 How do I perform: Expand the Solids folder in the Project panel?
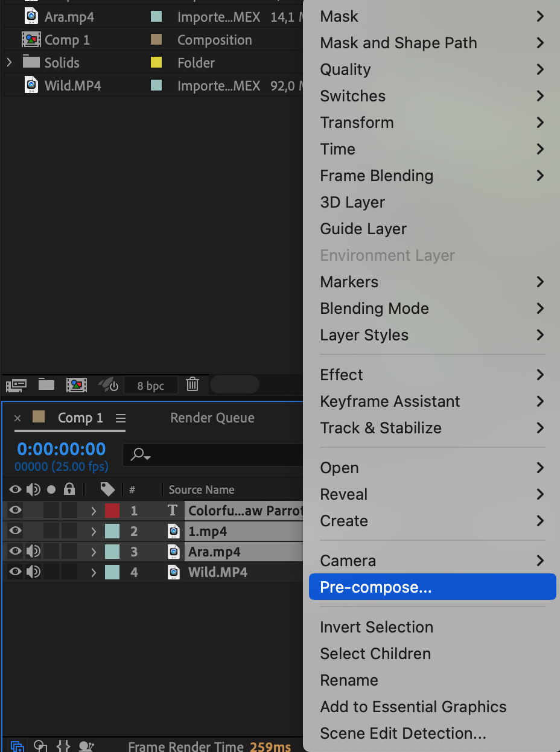click(9, 62)
